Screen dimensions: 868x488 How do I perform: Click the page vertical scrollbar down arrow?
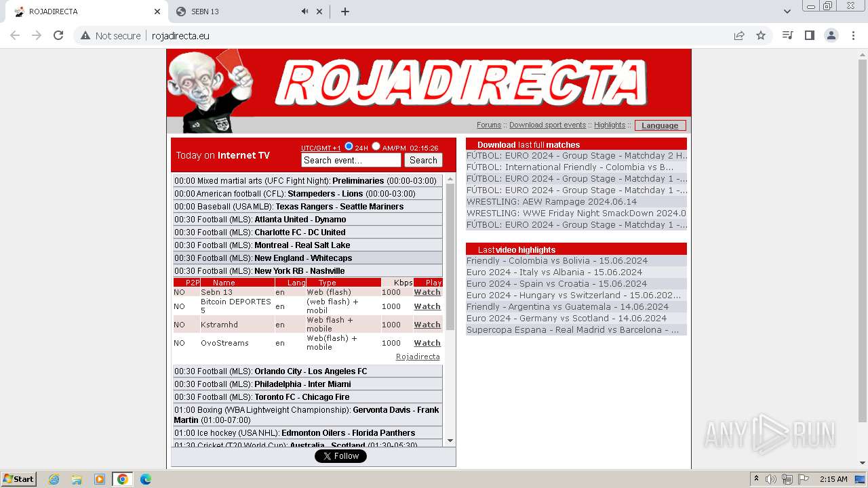point(863,463)
